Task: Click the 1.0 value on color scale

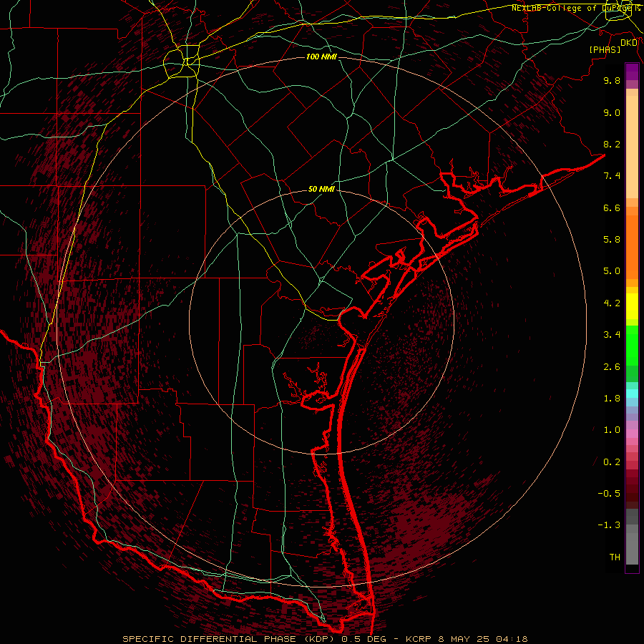Action: coord(612,430)
